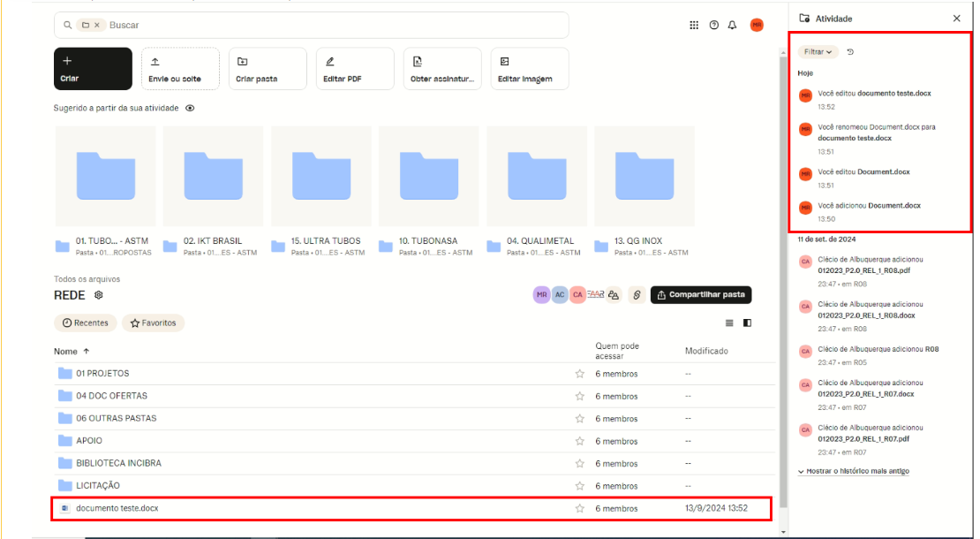The image size is (980, 539).
Task: Open notifications bell icon
Action: [732, 25]
